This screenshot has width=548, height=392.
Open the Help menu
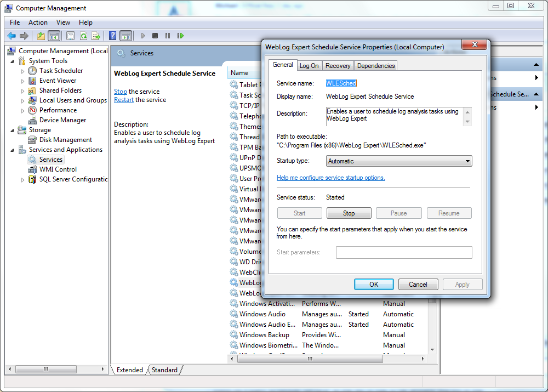tap(85, 22)
